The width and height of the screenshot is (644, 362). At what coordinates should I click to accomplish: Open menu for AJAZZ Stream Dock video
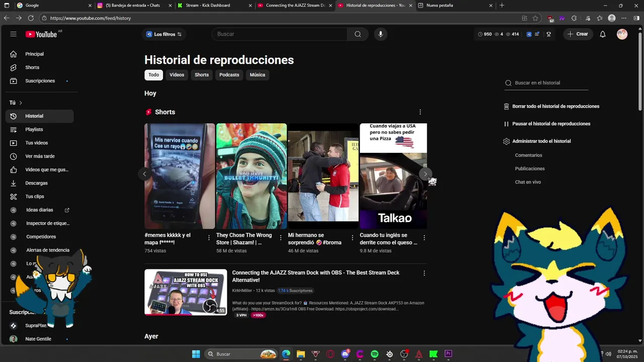coord(424,273)
